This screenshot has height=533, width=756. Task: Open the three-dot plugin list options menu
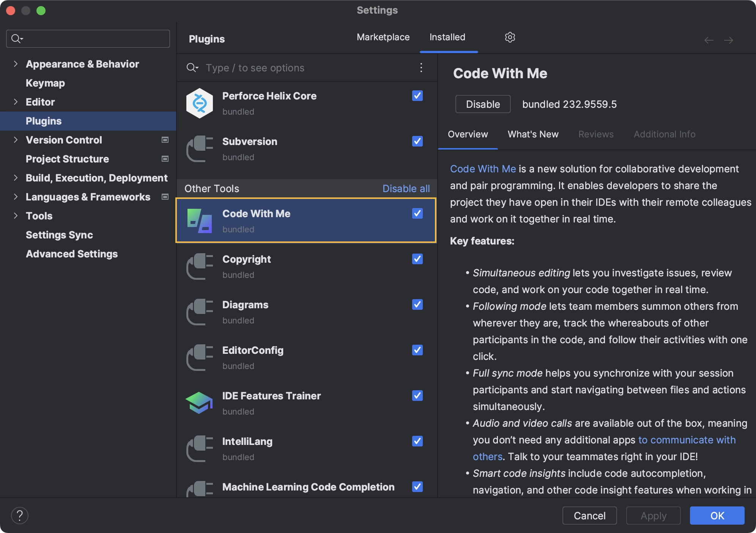tap(421, 68)
